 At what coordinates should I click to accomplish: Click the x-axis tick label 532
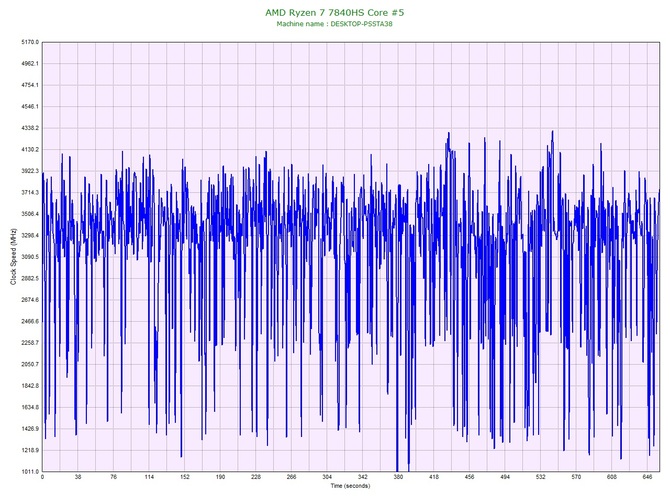(x=541, y=477)
